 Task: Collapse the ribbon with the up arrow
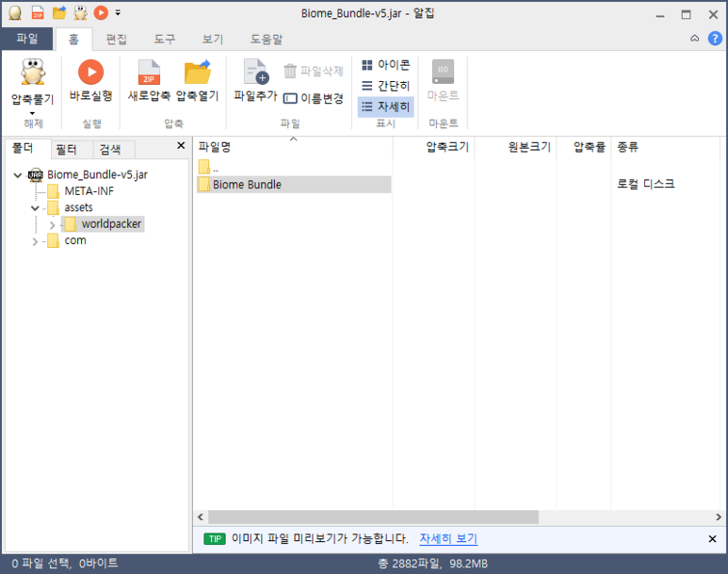(695, 39)
